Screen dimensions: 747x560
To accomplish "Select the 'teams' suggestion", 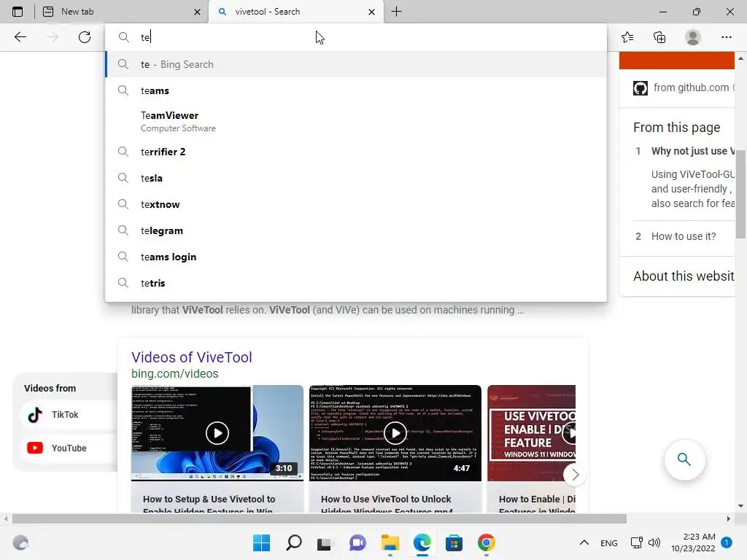I will point(356,90).
